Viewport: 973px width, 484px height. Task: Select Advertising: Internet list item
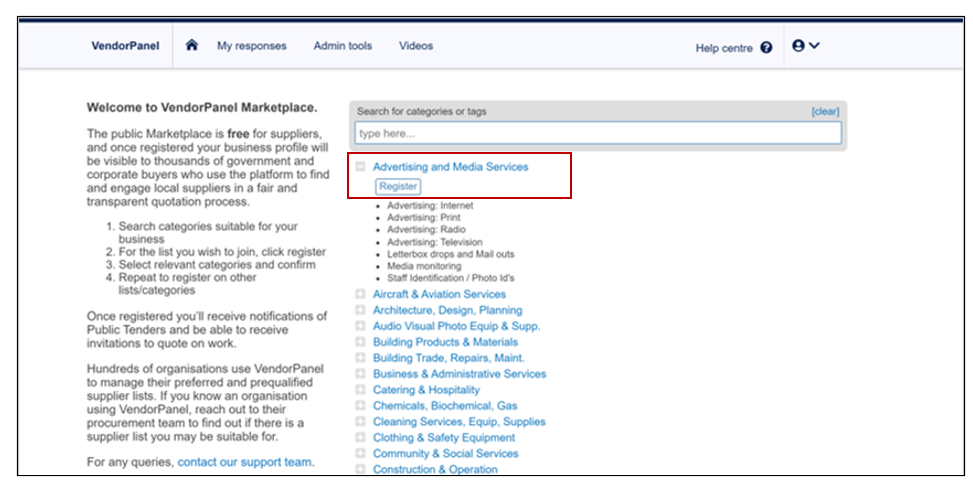pyautogui.click(x=430, y=205)
